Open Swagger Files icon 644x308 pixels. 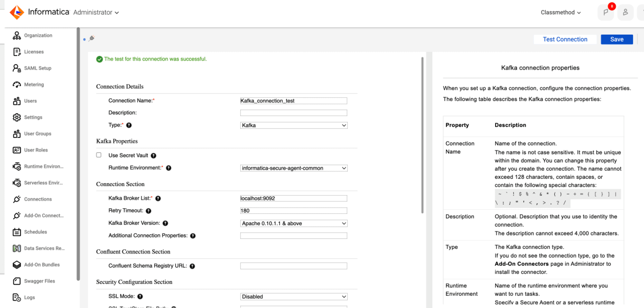pos(17,281)
